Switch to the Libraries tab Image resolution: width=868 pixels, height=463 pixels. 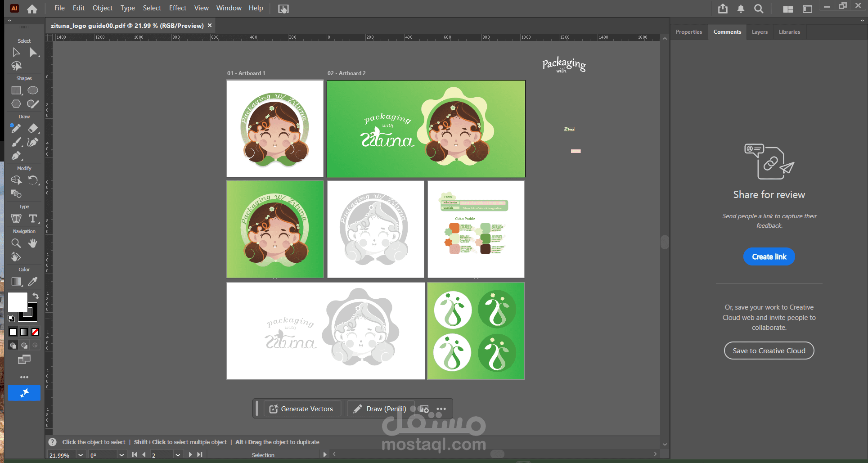click(790, 32)
